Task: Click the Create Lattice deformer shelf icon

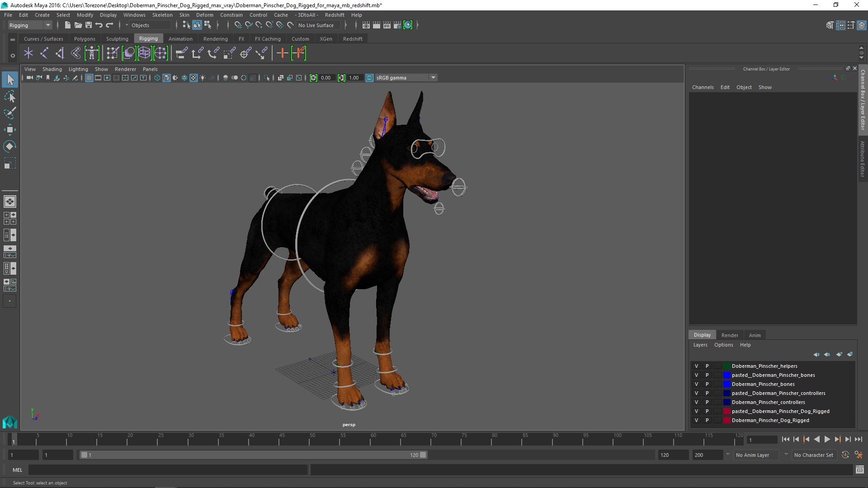Action: click(x=144, y=53)
